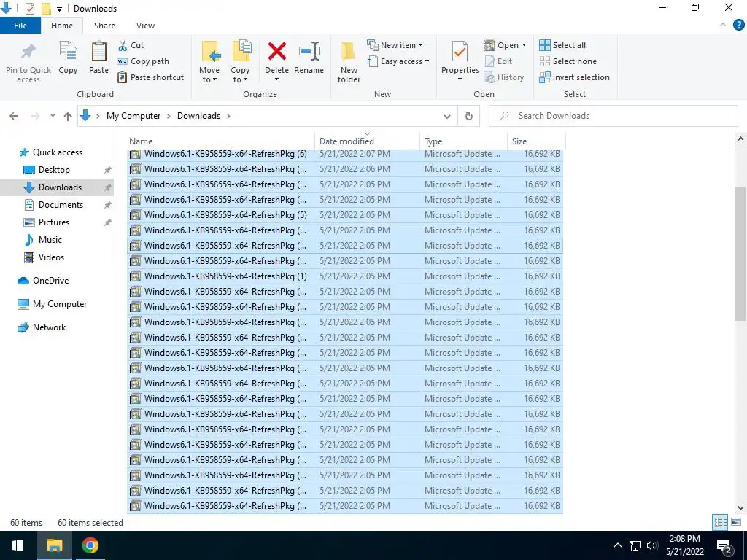Viewport: 747px width, 560px height.
Task: Click My Computer in address breadcrumb
Action: (x=133, y=116)
